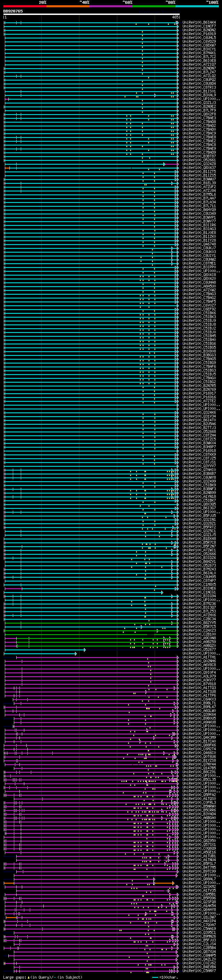Click label UniRef100_A1TSU8
222x980 pixels.
pos(199,691)
